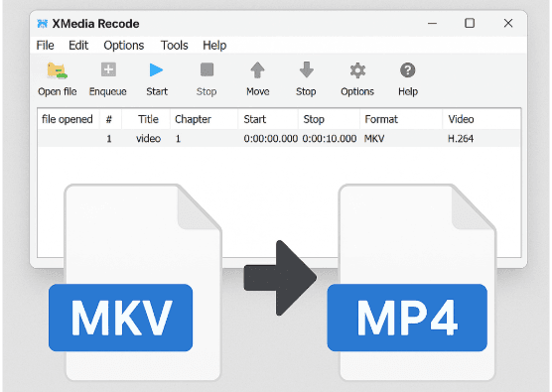Screen dimensions: 552x392
Task: Click the '#' column header
Action: point(110,119)
